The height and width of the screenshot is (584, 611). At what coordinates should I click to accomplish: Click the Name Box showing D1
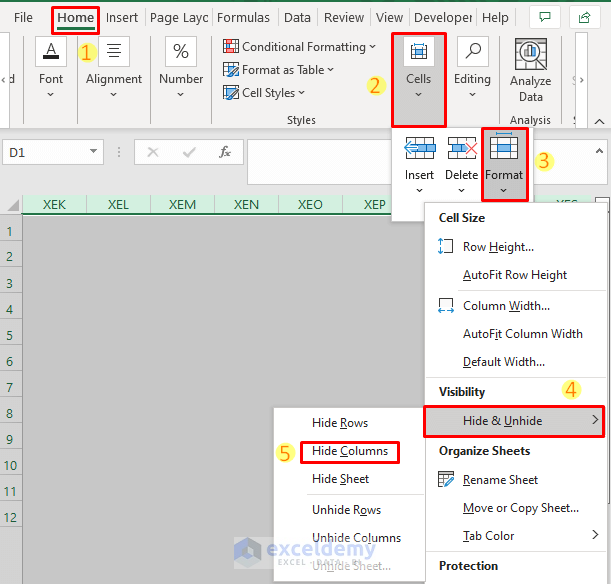click(x=45, y=152)
